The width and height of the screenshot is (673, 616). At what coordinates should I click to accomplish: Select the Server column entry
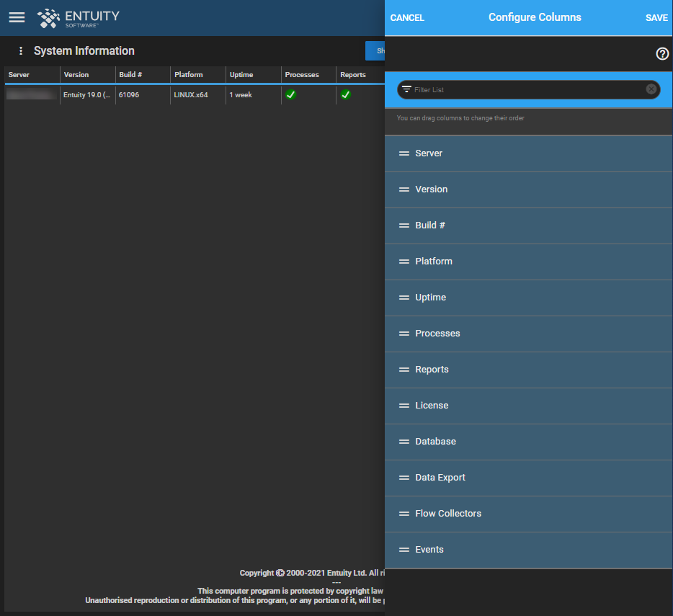coord(528,153)
